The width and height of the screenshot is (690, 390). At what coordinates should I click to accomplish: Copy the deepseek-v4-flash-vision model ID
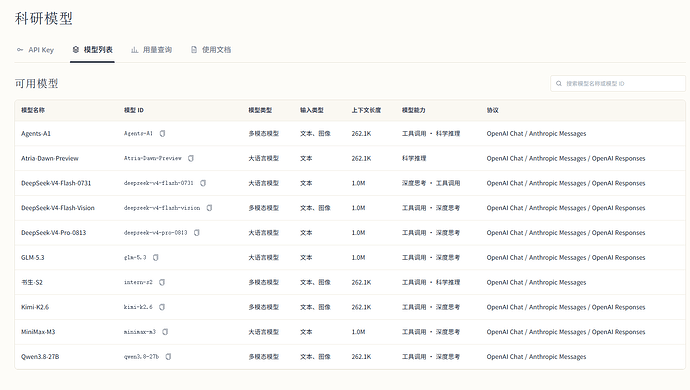209,208
